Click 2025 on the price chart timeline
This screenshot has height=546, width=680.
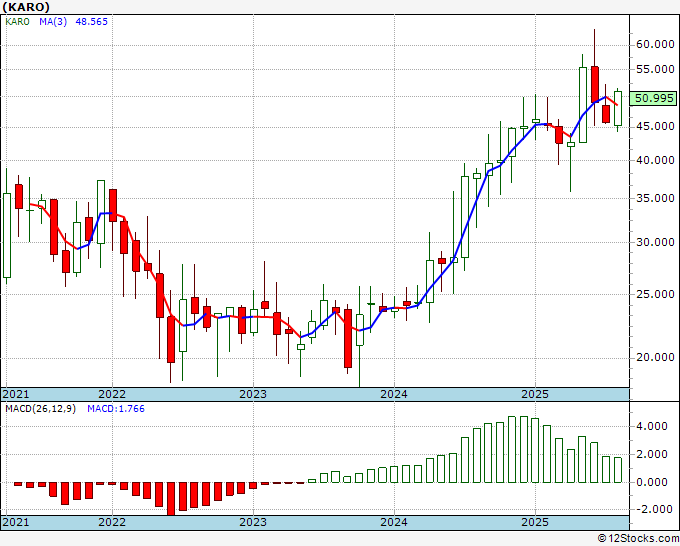(x=535, y=394)
